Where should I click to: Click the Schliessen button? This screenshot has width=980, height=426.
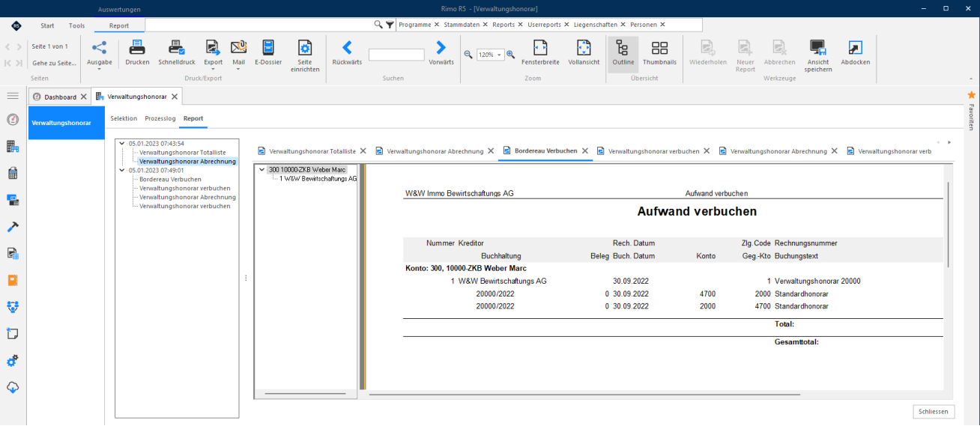click(x=934, y=411)
